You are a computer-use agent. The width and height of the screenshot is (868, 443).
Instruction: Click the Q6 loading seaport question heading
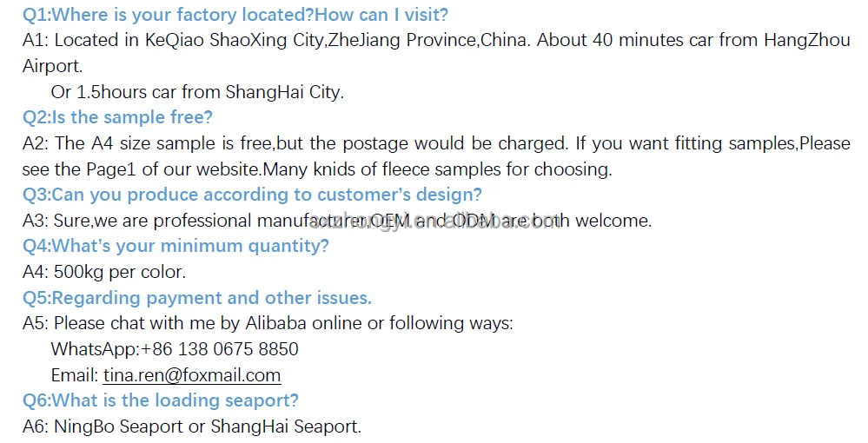pos(160,400)
